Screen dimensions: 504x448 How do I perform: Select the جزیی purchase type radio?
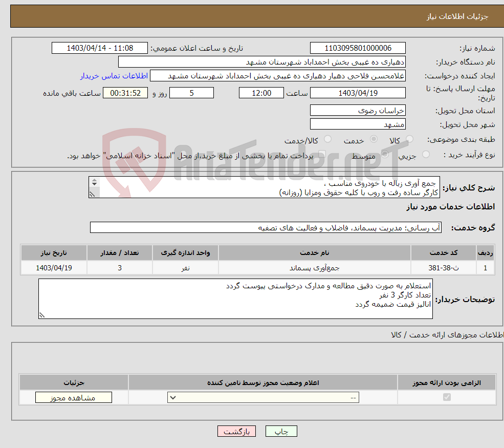pos(426,155)
